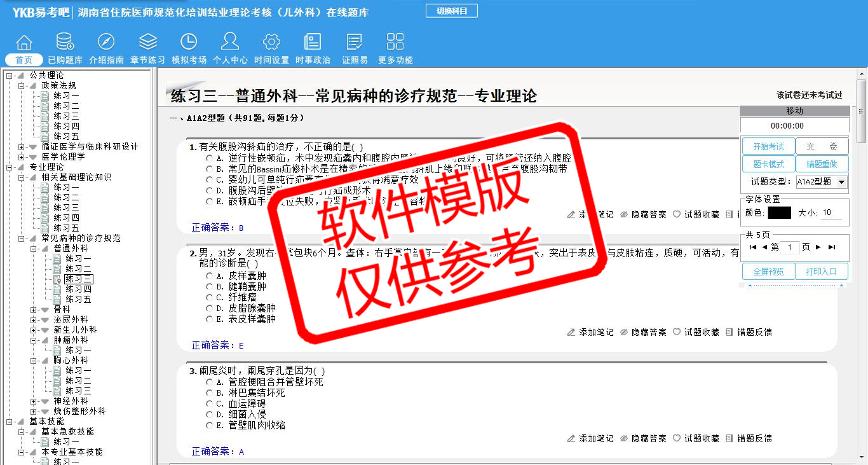Screen dimensions: 868x465
Task: Open 更多功能 grid icon
Action: pyautogui.click(x=395, y=43)
